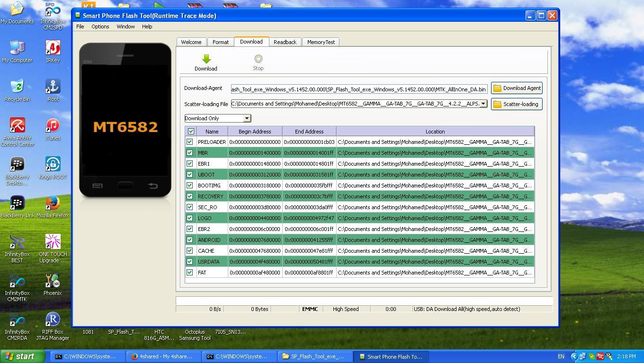Launch Mozilla Firefox desktop icon
The width and height of the screenshot is (644, 363).
click(x=53, y=207)
